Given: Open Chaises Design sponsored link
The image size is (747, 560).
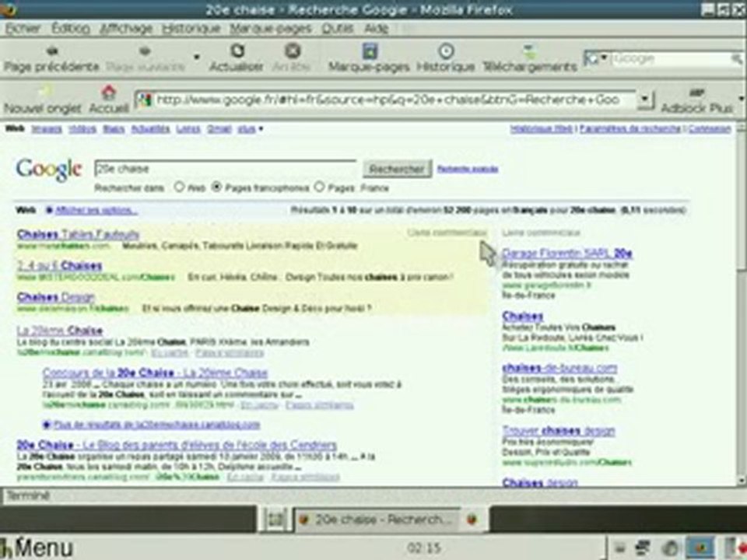Looking at the screenshot, I should click(x=56, y=296).
